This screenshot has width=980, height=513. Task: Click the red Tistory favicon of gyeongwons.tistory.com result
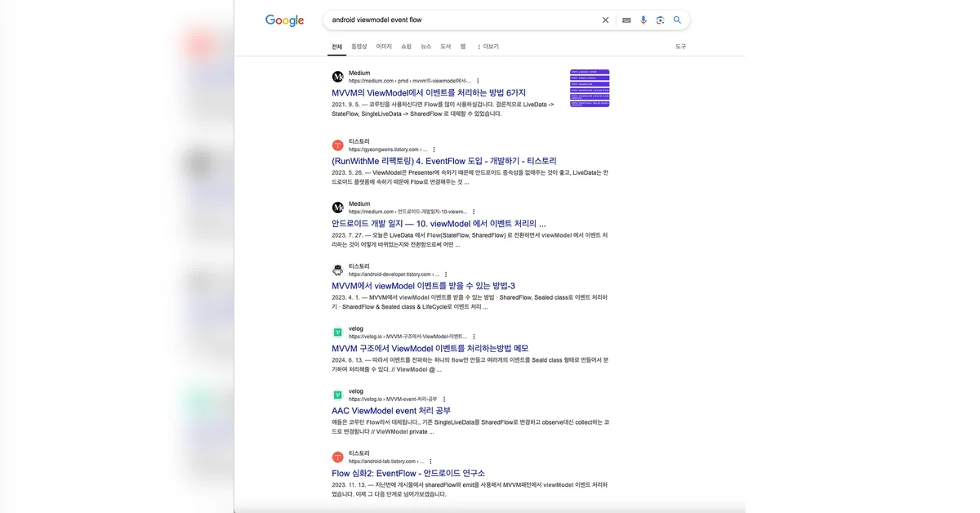pyautogui.click(x=338, y=145)
